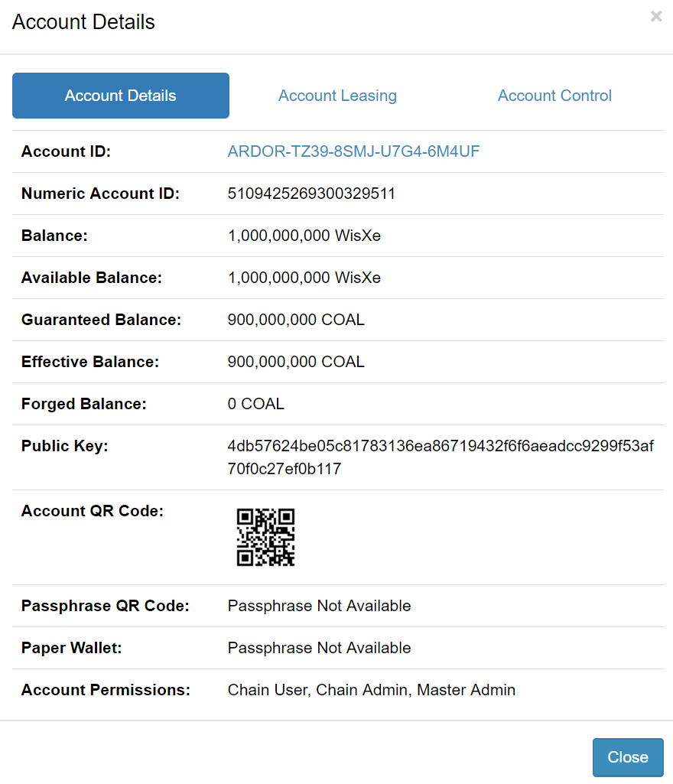Select the Account Details tab
The image size is (673, 784).
(121, 96)
